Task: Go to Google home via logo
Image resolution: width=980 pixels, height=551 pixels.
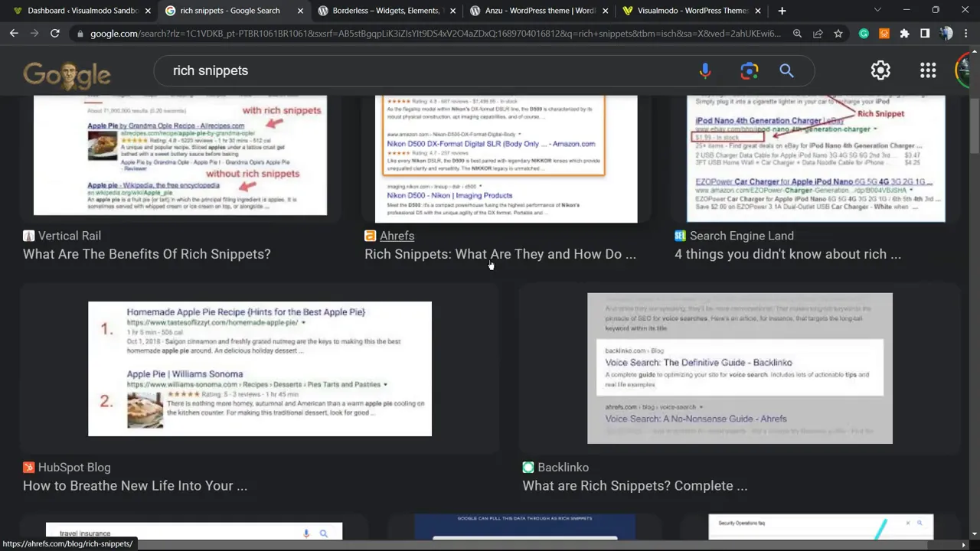Action: (67, 74)
